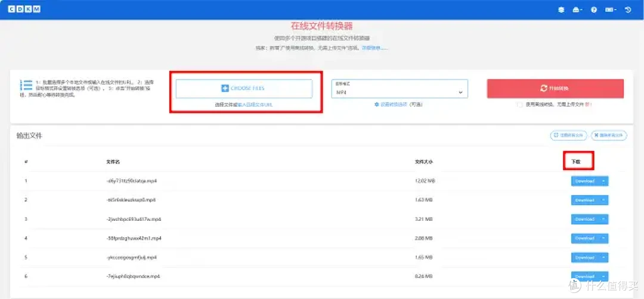Select the file name in row 4
This screenshot has height=299, width=644.
tap(134, 239)
